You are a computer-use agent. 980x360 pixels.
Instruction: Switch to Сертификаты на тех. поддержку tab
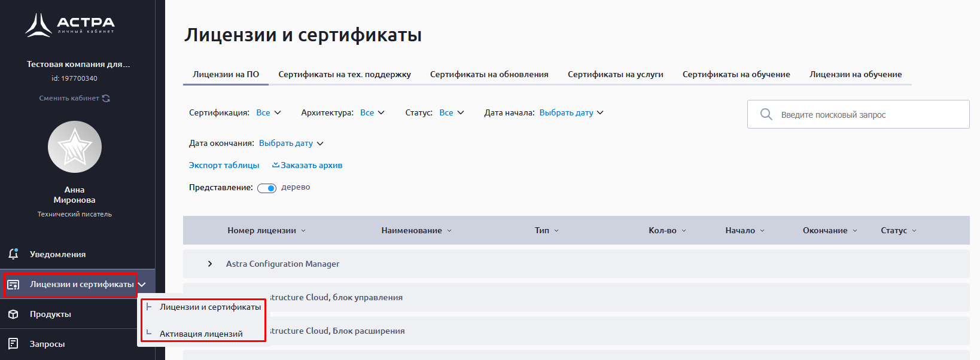coord(345,74)
